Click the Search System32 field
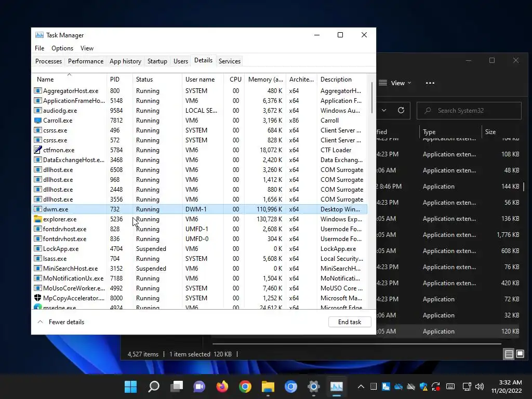 click(469, 110)
